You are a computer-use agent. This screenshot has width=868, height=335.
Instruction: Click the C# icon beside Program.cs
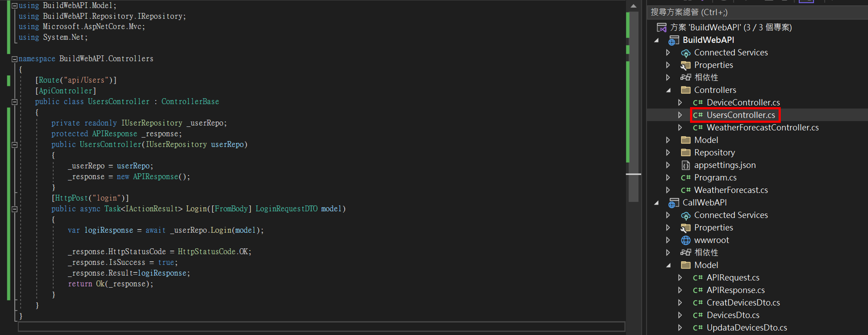(x=686, y=178)
